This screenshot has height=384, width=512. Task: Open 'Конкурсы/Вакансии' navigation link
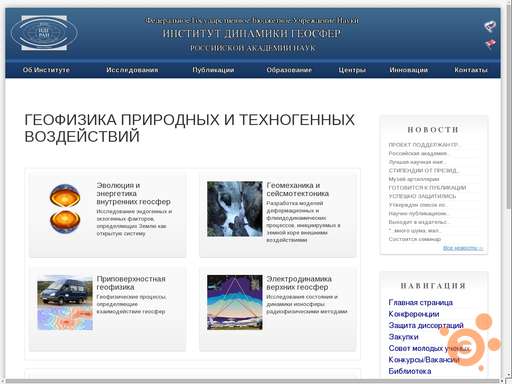(424, 360)
